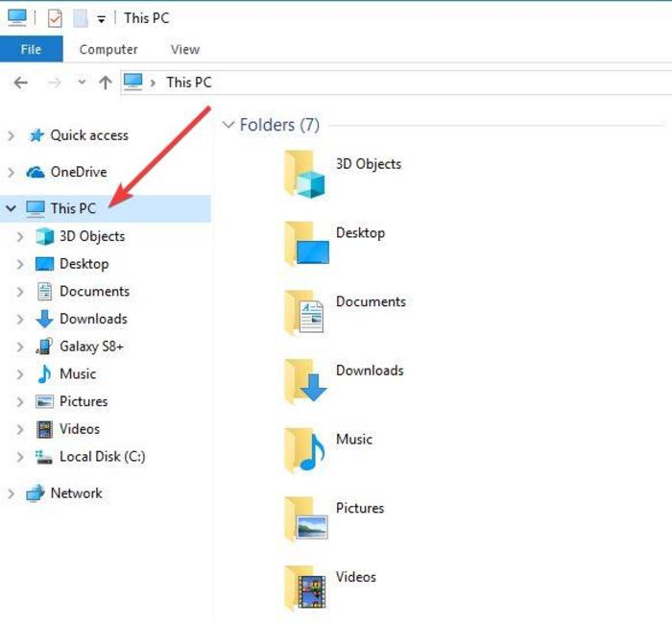Select Network in navigation pane
This screenshot has width=672, height=623.
tap(76, 493)
